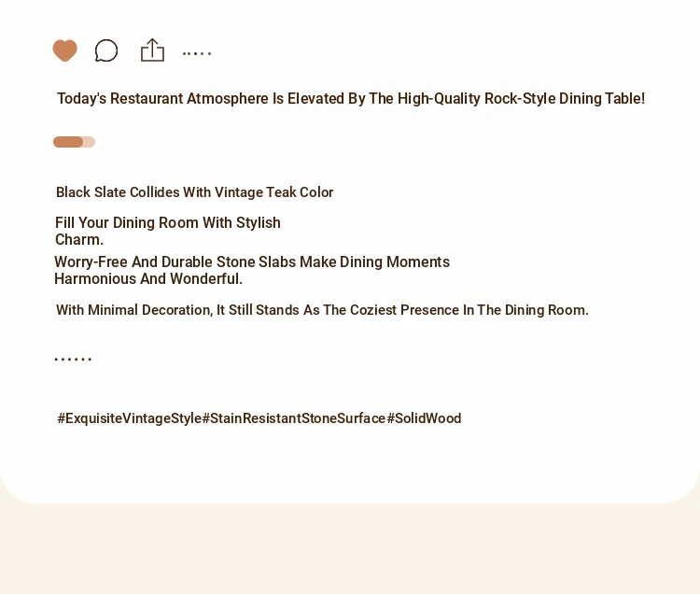Click the "With Minimal Decoration" sentence
The height and width of the screenshot is (594, 700).
click(x=322, y=310)
